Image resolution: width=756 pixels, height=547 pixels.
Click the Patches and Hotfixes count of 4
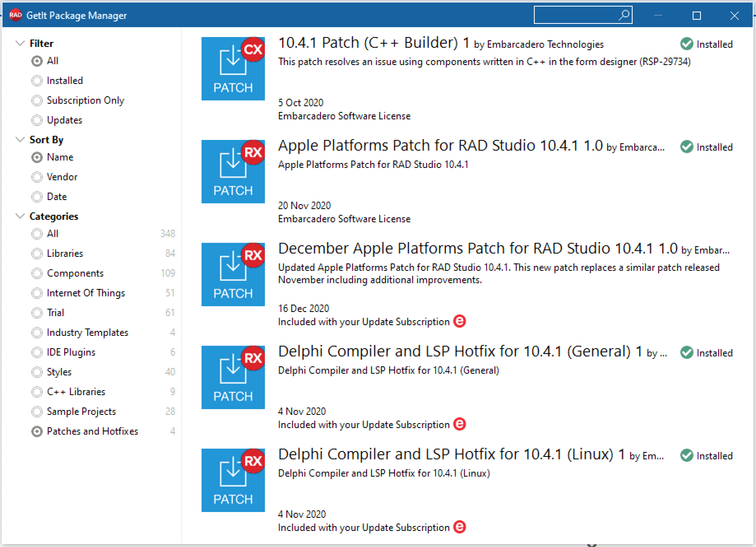tap(172, 431)
